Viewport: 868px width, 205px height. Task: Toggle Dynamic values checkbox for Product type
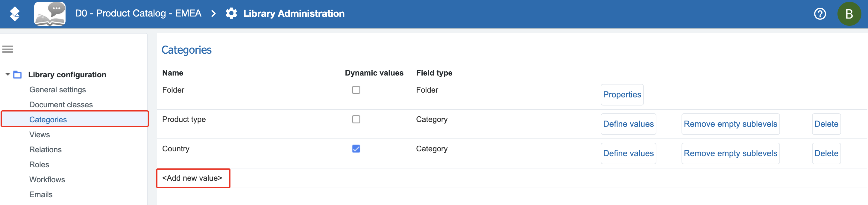point(356,119)
